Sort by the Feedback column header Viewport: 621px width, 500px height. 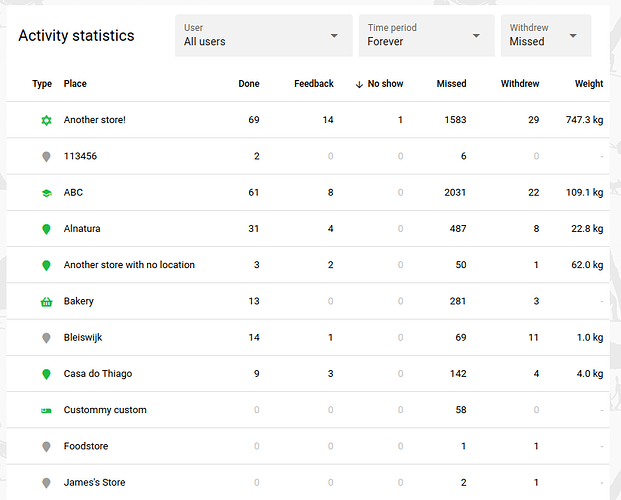(x=314, y=84)
